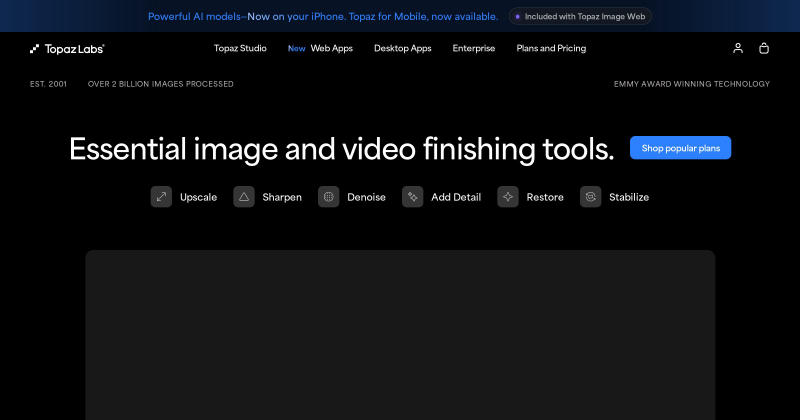Click Emmy Award Winning Technology text
The image size is (800, 420).
click(692, 84)
